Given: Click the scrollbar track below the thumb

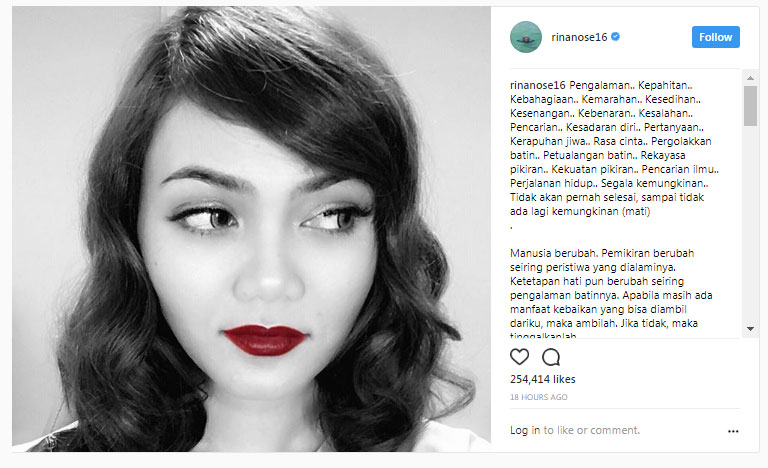Looking at the screenshot, I should pyautogui.click(x=750, y=225).
